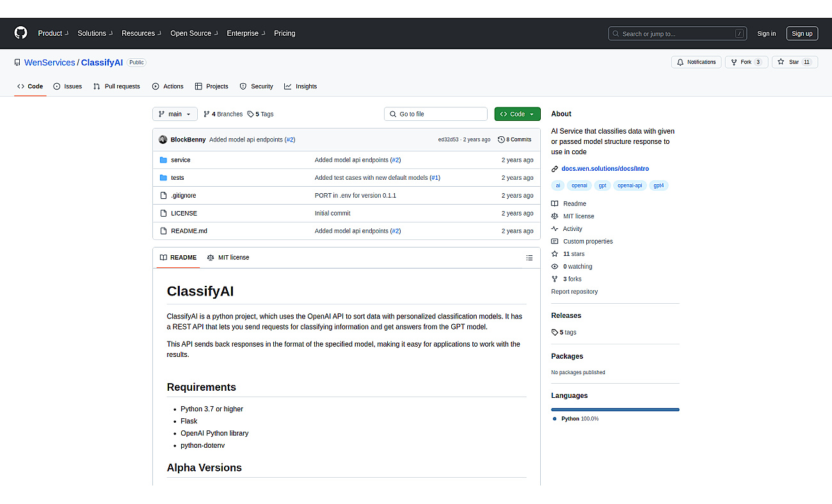Click the gpt topic tag

602,185
